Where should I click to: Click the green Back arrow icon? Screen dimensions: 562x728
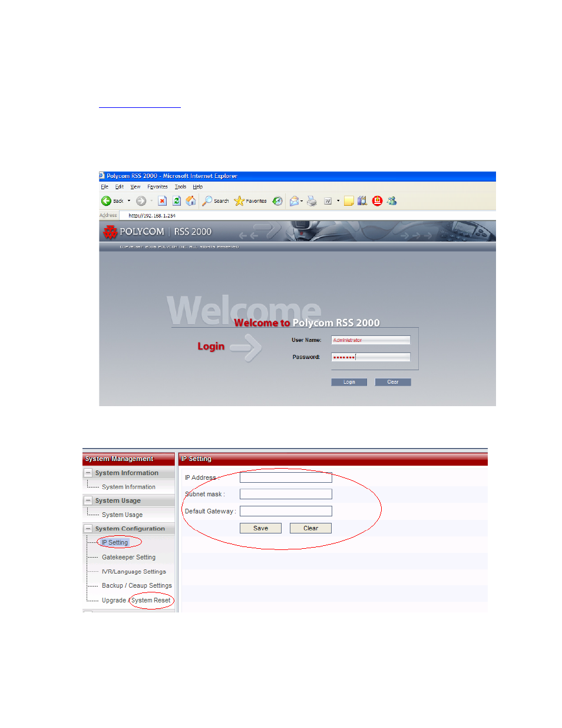point(106,201)
